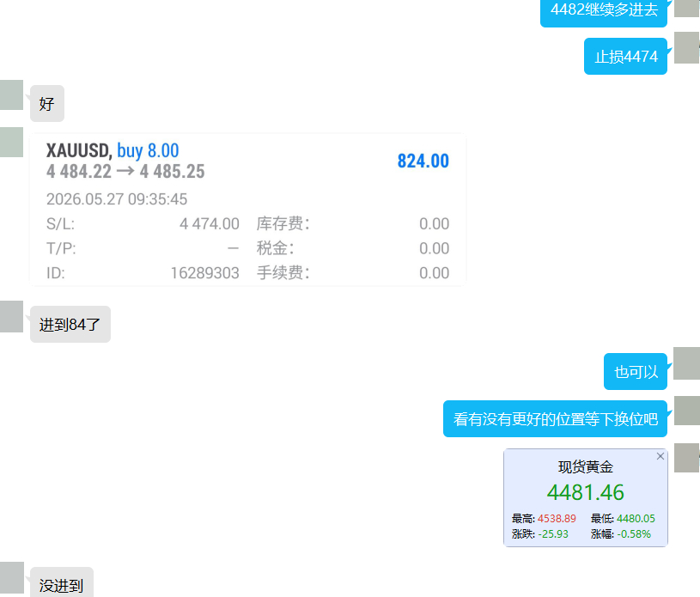Click the 4481.46 gold price value
Image resolution: width=700 pixels, height=597 pixels.
pos(585,492)
